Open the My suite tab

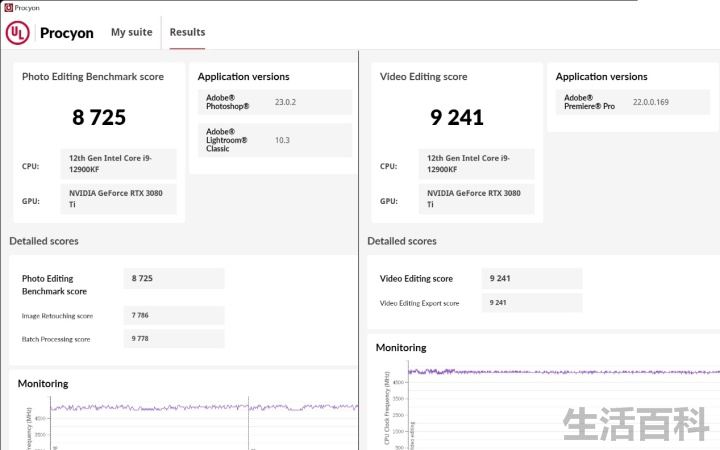point(132,32)
